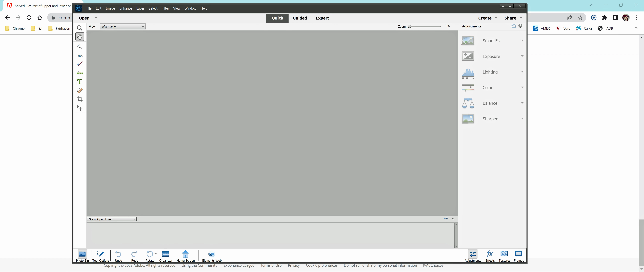Select the Type text tool
This screenshot has width=644, height=272.
(x=80, y=82)
